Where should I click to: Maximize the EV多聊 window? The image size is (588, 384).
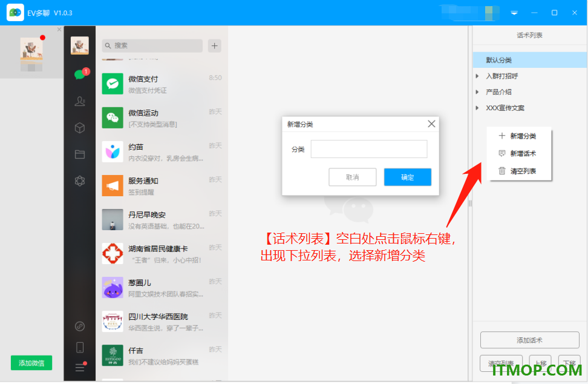tap(554, 13)
